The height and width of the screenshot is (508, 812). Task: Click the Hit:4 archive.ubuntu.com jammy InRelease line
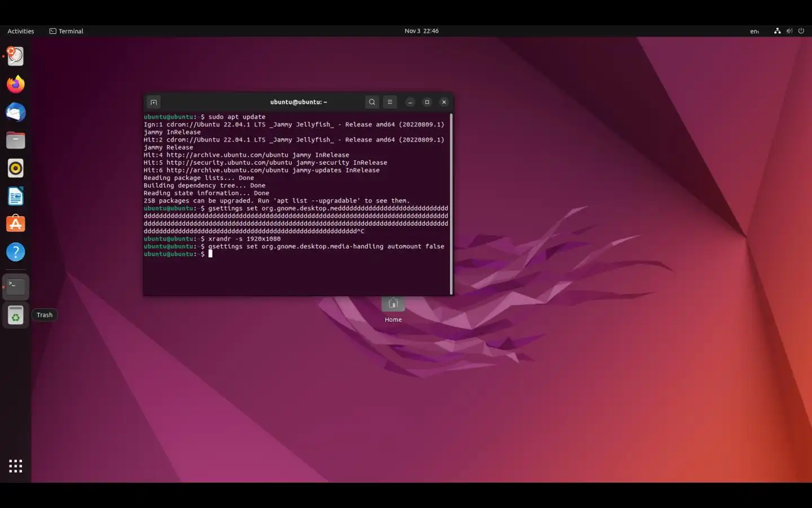coord(246,155)
